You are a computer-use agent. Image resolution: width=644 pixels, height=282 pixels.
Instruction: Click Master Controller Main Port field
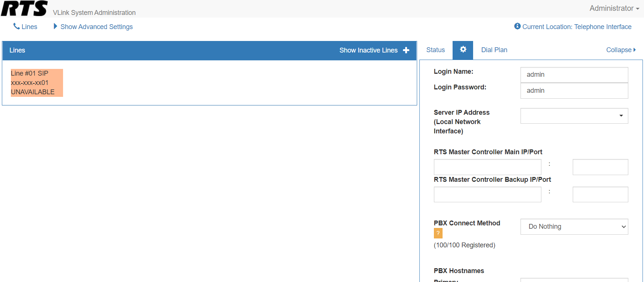pos(600,167)
